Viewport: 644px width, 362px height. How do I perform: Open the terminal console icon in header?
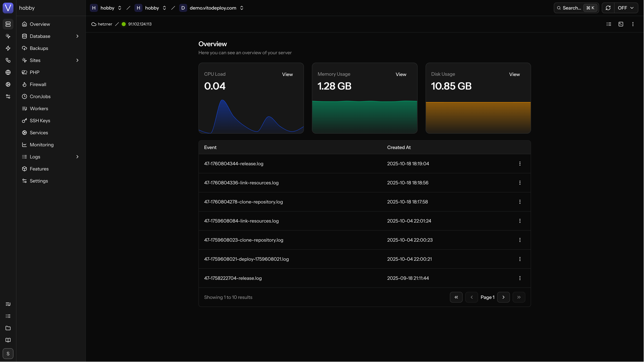(621, 24)
